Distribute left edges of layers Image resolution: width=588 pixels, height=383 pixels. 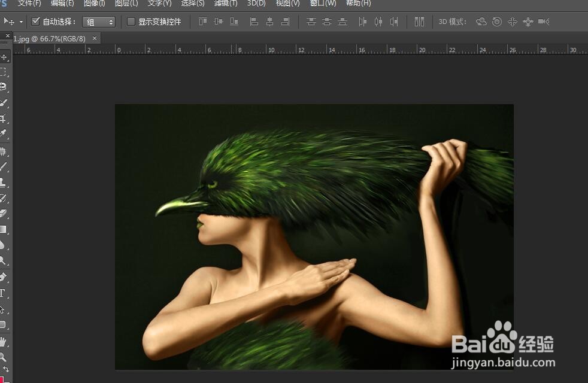363,22
